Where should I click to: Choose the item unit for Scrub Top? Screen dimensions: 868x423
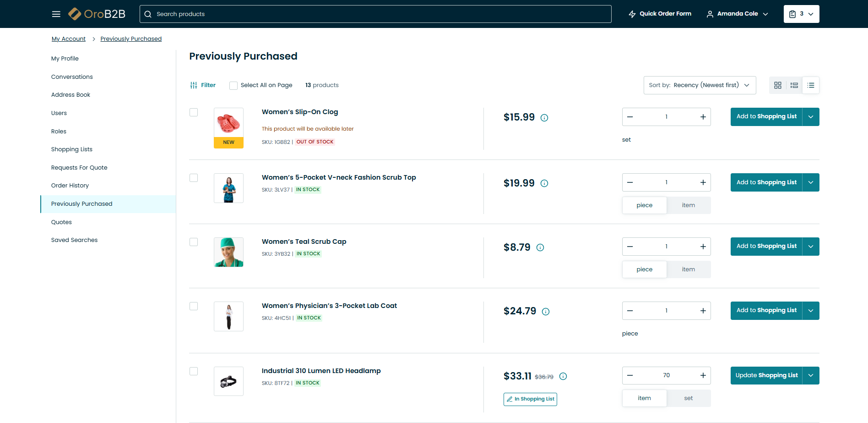pos(688,205)
